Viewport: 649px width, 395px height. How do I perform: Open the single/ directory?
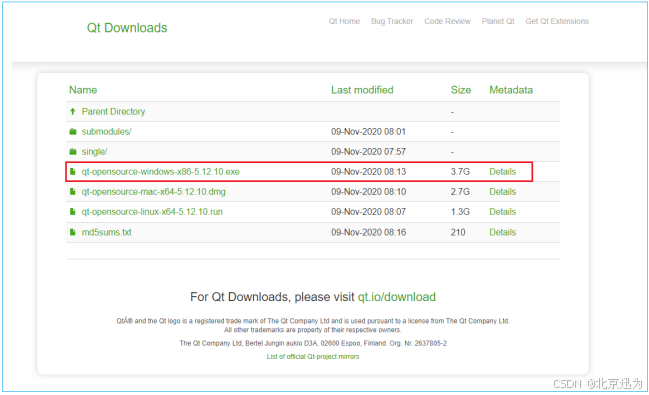(x=94, y=152)
